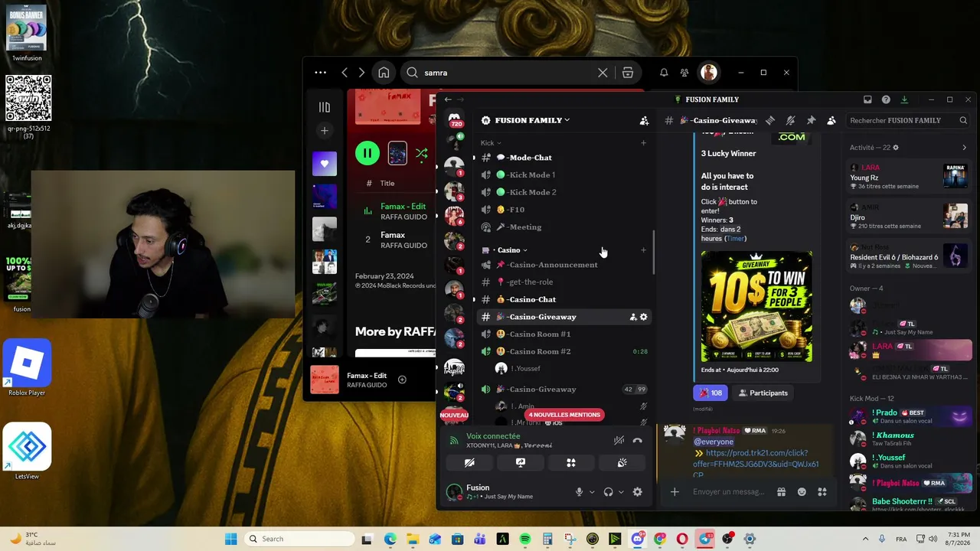Focus the Envoyer un message input
This screenshot has height=551, width=980.
point(728,492)
